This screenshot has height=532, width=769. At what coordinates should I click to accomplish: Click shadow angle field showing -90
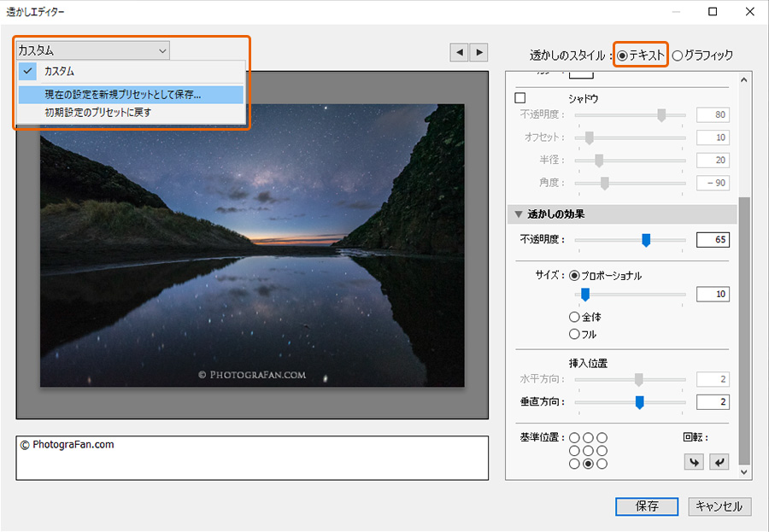pyautogui.click(x=713, y=183)
